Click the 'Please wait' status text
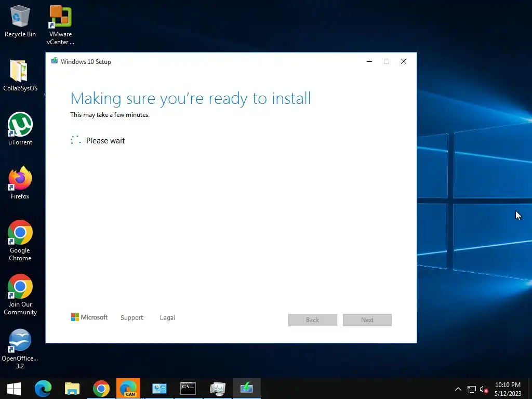The image size is (532, 399). [105, 141]
